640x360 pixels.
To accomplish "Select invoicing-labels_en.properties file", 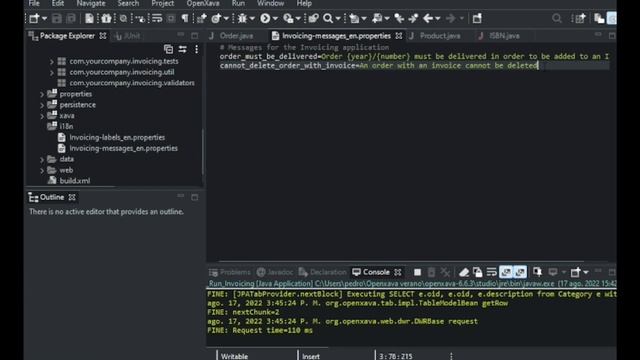I will click(x=117, y=138).
